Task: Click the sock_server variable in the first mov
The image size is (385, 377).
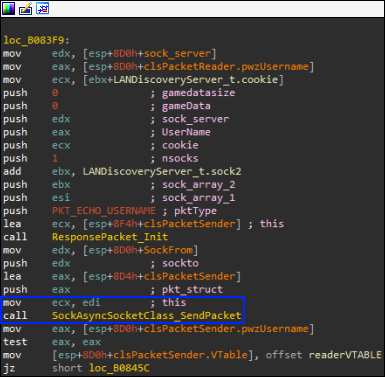Action: 177,53
